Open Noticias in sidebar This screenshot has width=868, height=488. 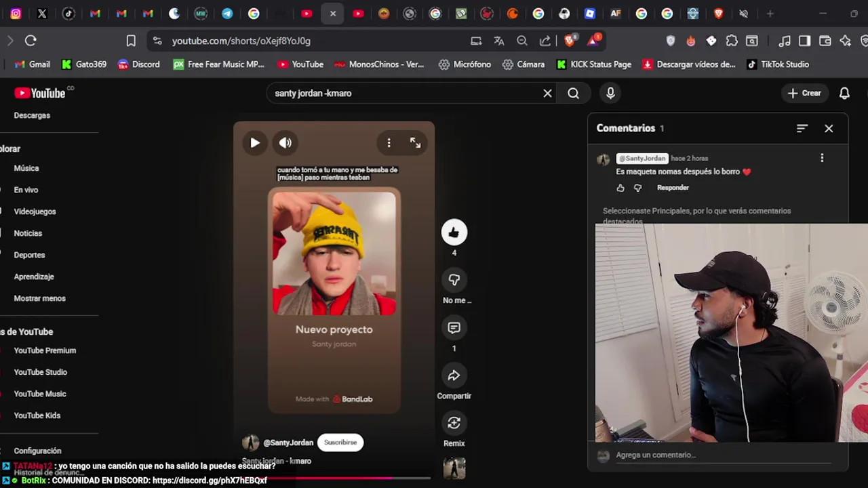tap(28, 233)
